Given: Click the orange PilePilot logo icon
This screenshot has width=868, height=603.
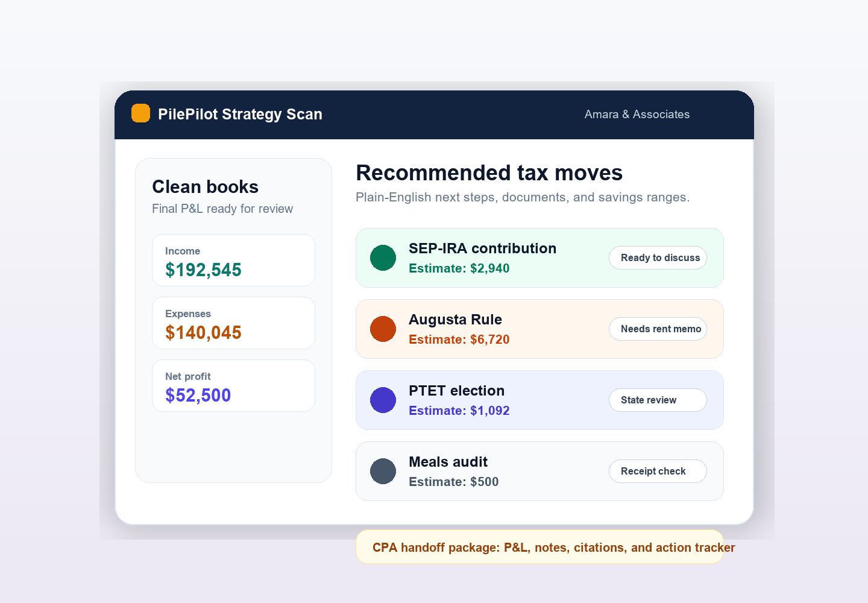Looking at the screenshot, I should [x=140, y=113].
